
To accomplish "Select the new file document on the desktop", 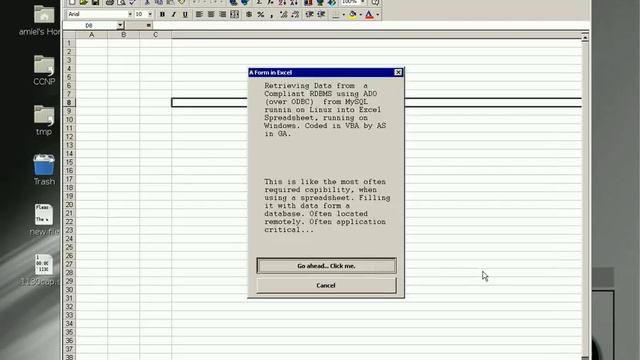I will click(x=44, y=220).
